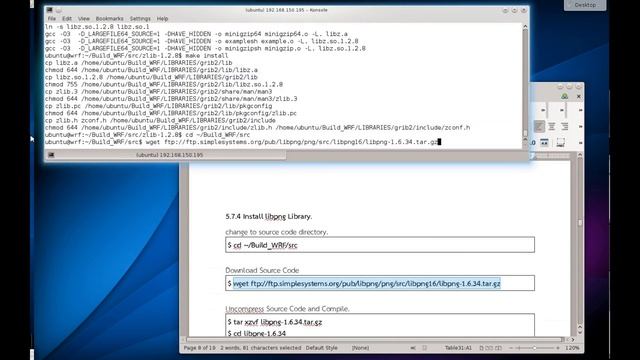Click the 'tar xzvf libpng-1.6.34.tar.gz' line
This screenshot has width=640, height=360.
pyautogui.click(x=275, y=322)
